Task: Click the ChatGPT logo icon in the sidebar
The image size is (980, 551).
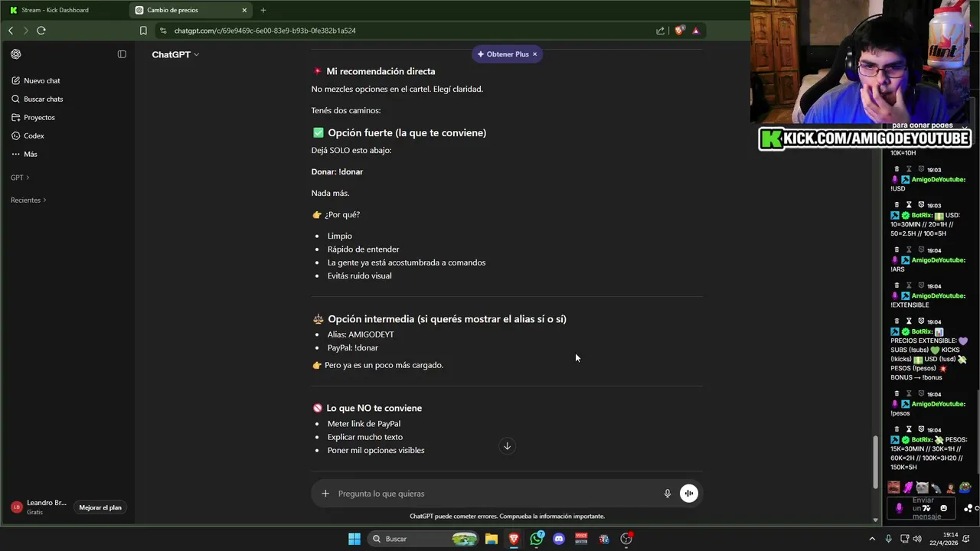Action: point(16,54)
